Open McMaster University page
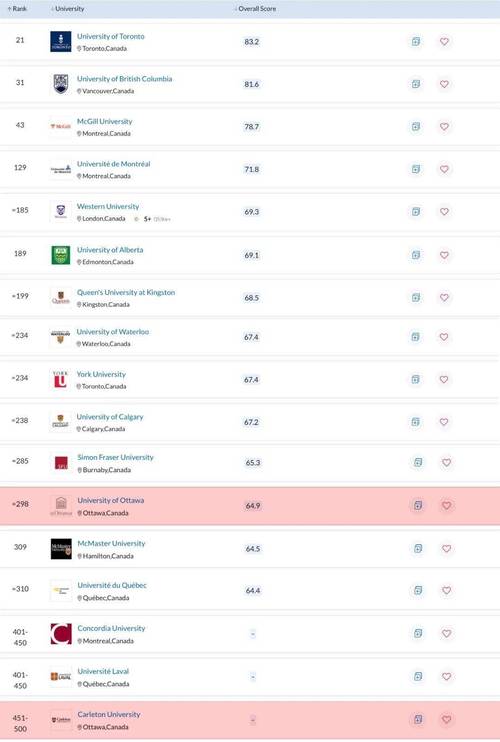500x742 pixels. coord(111,543)
